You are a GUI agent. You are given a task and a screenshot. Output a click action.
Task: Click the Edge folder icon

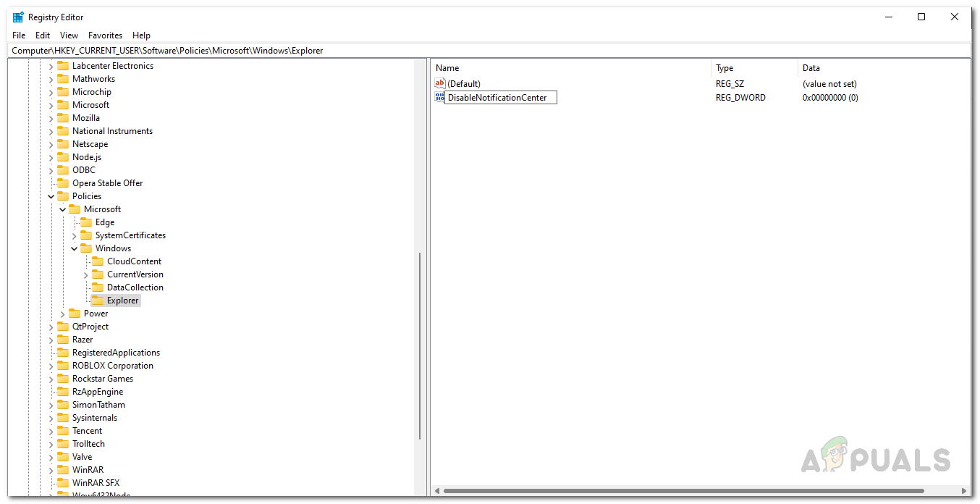pyautogui.click(x=86, y=222)
